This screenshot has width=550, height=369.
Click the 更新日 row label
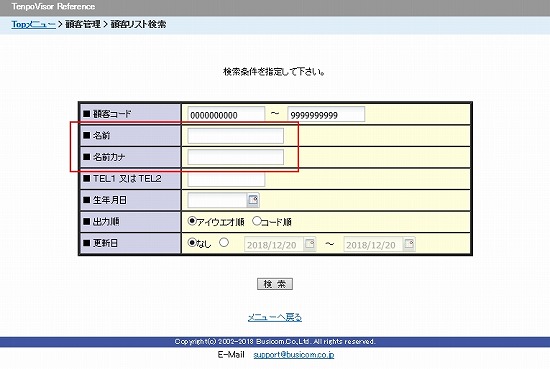(105, 243)
